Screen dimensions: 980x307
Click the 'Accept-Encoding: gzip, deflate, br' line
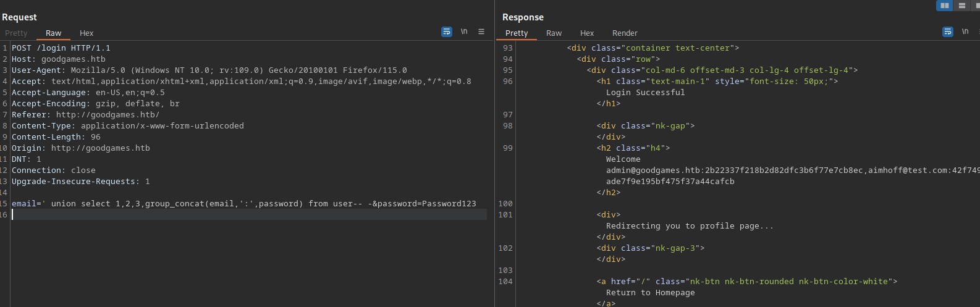[x=96, y=104]
